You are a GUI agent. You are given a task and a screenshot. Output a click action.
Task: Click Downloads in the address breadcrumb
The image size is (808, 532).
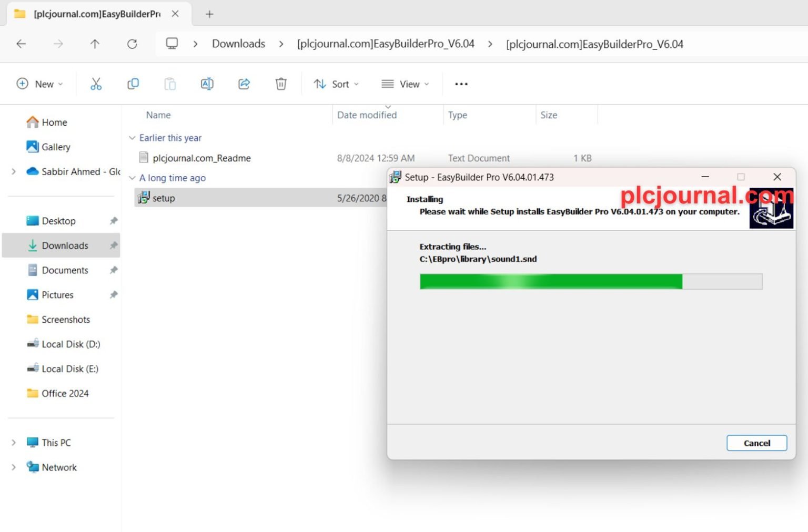point(238,44)
